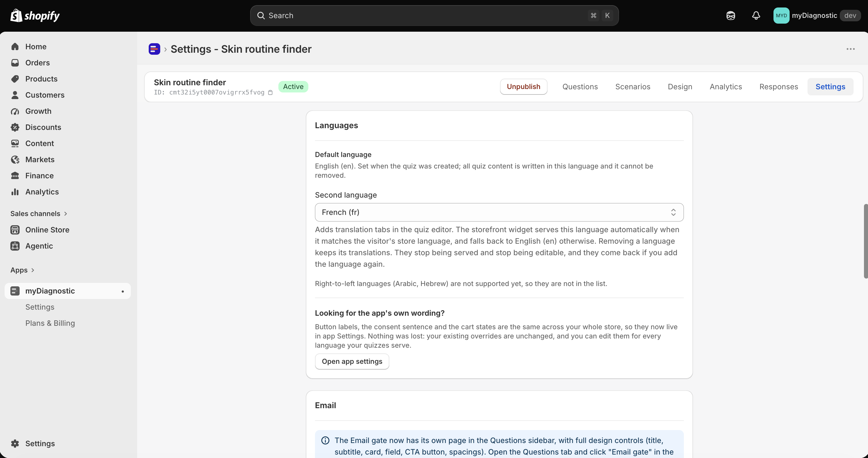Click the Unpublish button
The width and height of the screenshot is (868, 458).
tap(523, 86)
